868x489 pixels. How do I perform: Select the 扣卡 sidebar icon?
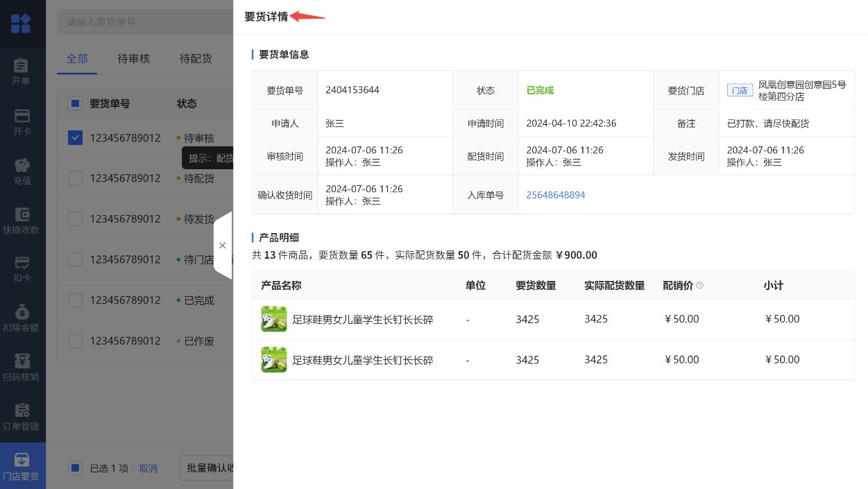pyautogui.click(x=22, y=264)
